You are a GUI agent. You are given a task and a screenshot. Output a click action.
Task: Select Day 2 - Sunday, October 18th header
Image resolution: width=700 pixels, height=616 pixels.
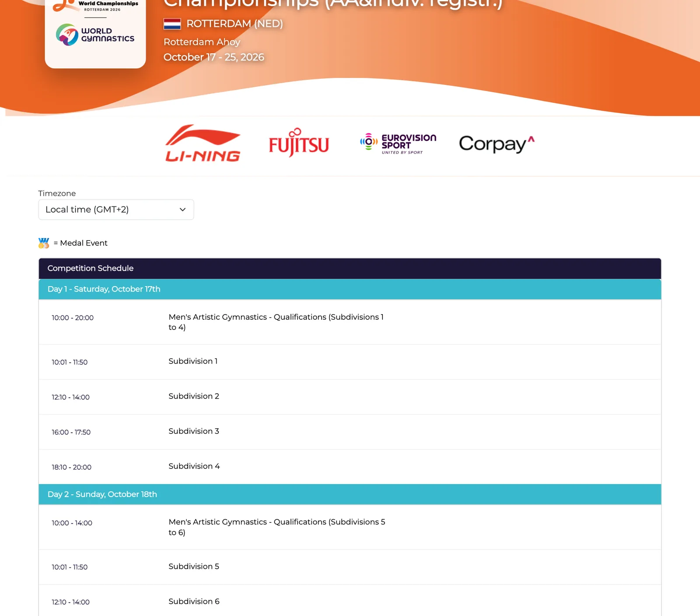350,494
